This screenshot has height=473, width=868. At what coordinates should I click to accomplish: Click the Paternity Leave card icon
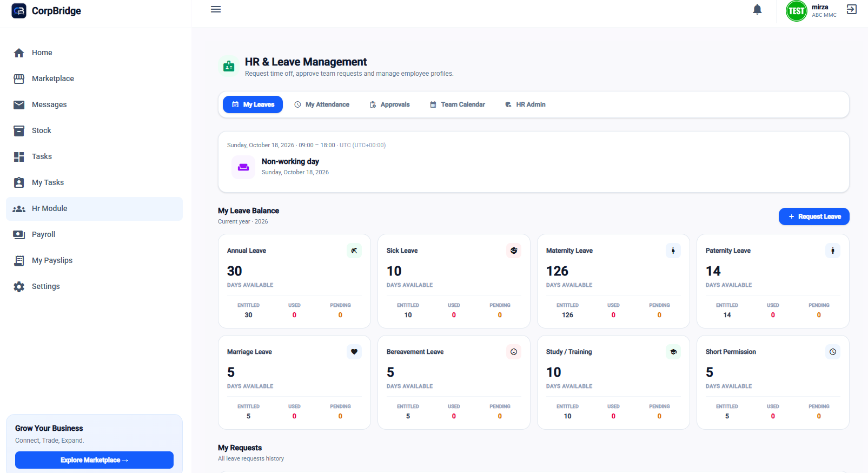point(833,251)
